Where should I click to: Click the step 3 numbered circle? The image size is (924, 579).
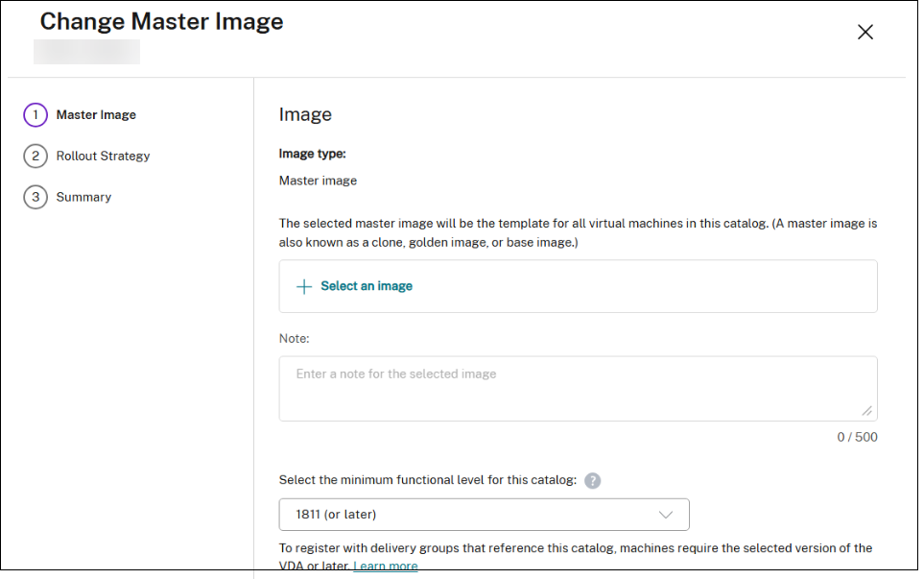36,198
